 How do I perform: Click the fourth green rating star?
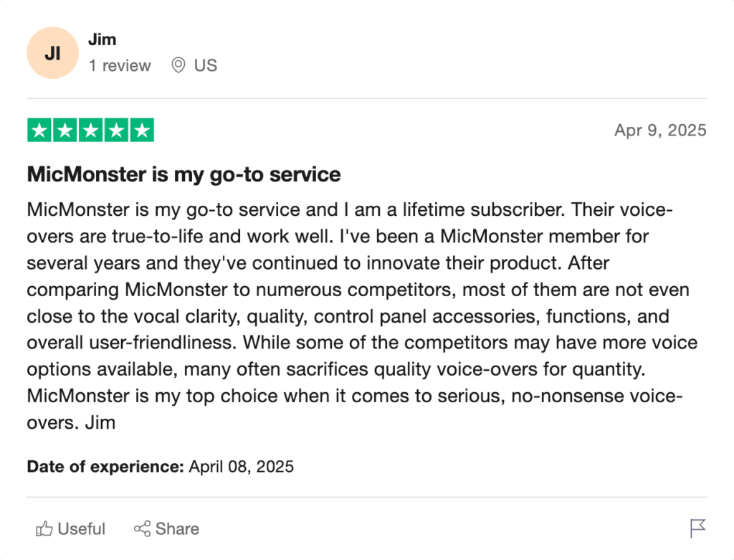tap(116, 130)
